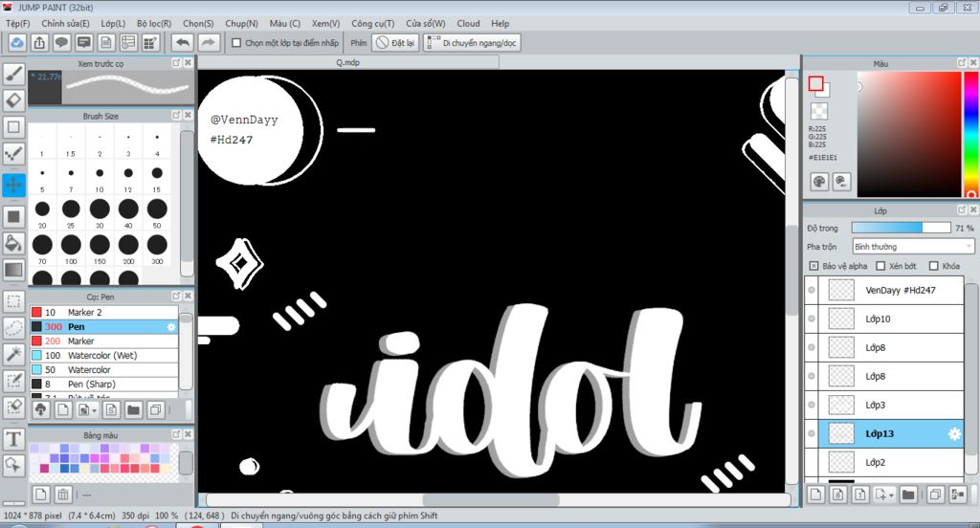Click the foreground color swatch
This screenshot has width=980, height=528.
coord(815,83)
